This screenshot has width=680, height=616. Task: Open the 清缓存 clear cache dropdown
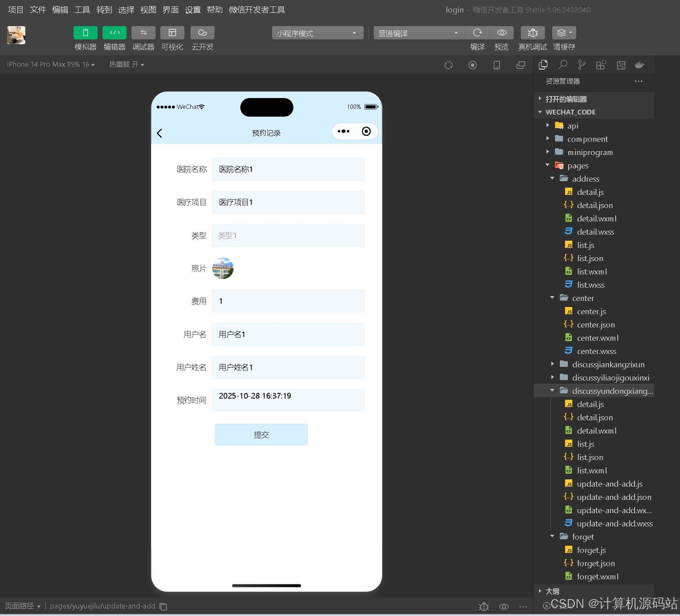click(x=564, y=33)
